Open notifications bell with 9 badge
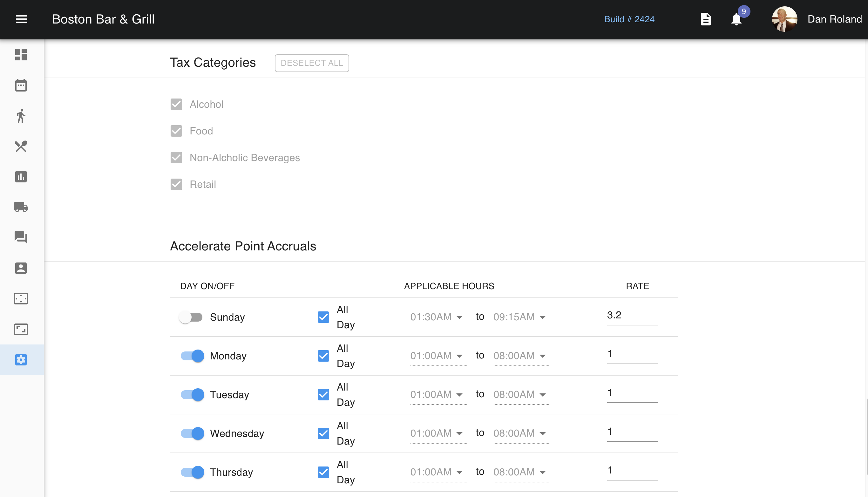 (736, 19)
